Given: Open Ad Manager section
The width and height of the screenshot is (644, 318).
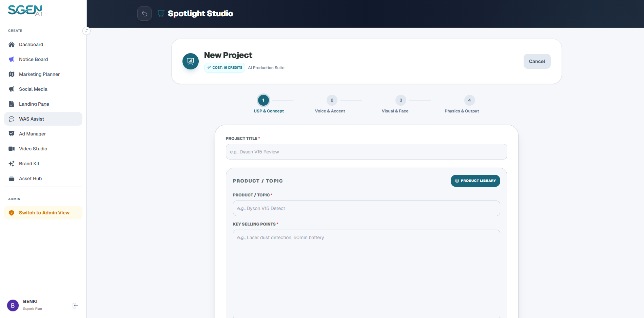Looking at the screenshot, I should (x=43, y=134).
